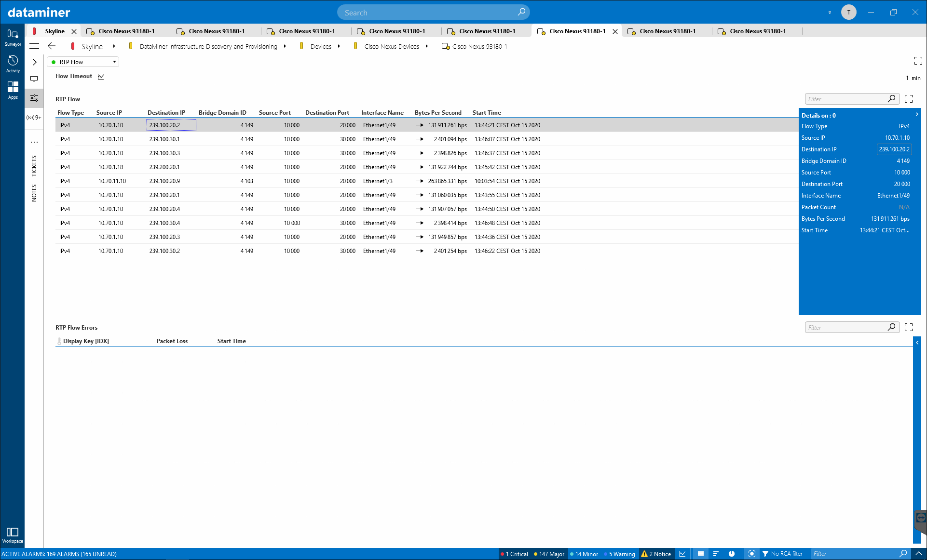Image resolution: width=927 pixels, height=560 pixels.
Task: Switch to alarm sorted bar view icon
Action: [716, 554]
